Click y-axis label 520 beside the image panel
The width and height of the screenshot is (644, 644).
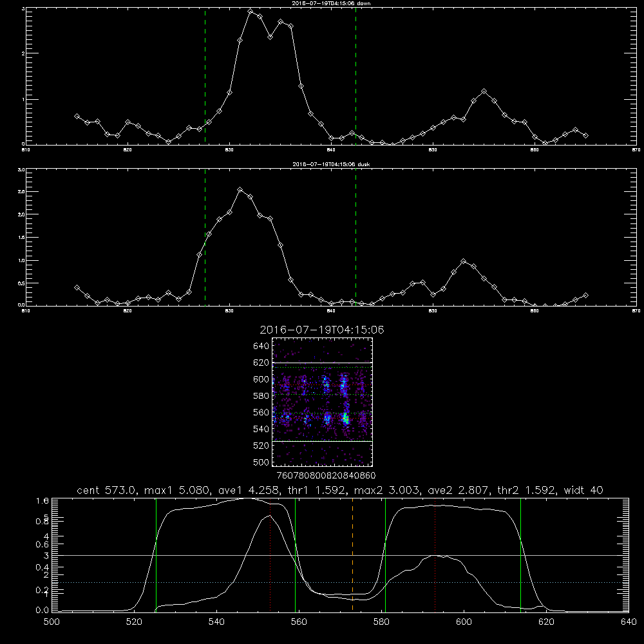[x=261, y=446]
